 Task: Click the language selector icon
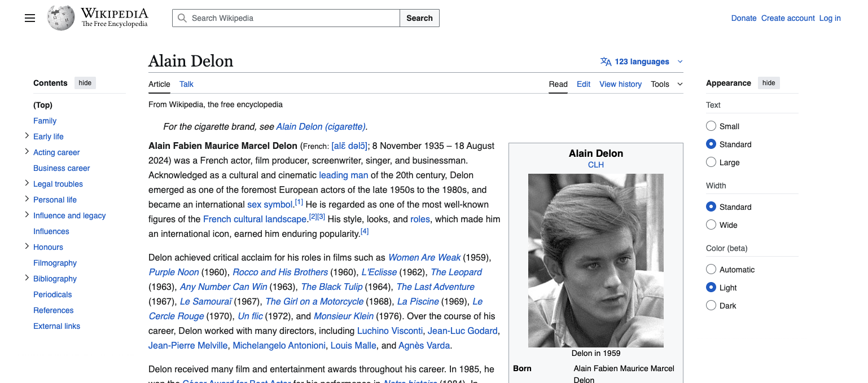tap(606, 61)
